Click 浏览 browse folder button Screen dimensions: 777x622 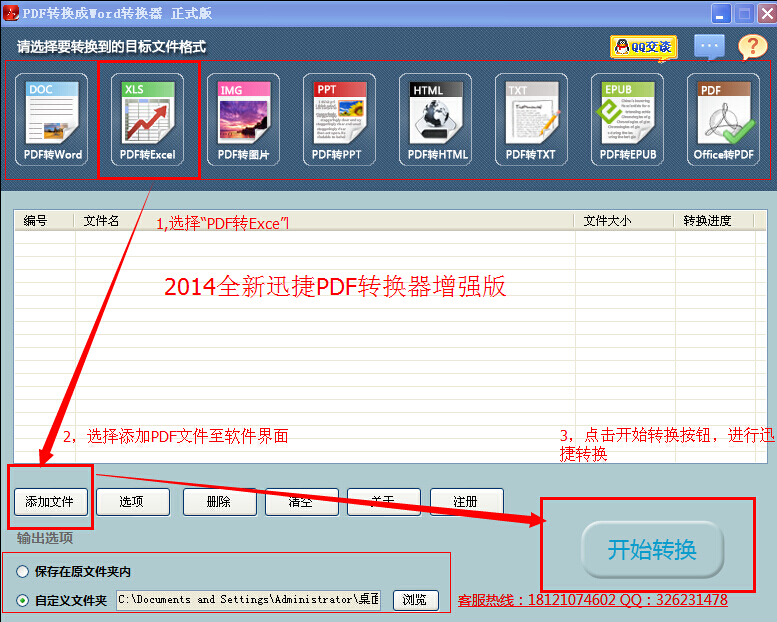click(416, 600)
